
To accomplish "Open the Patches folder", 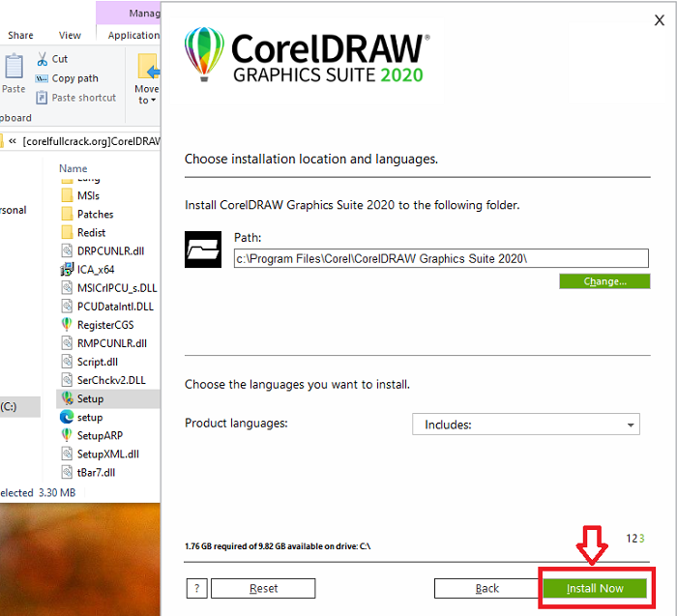I will [95, 214].
